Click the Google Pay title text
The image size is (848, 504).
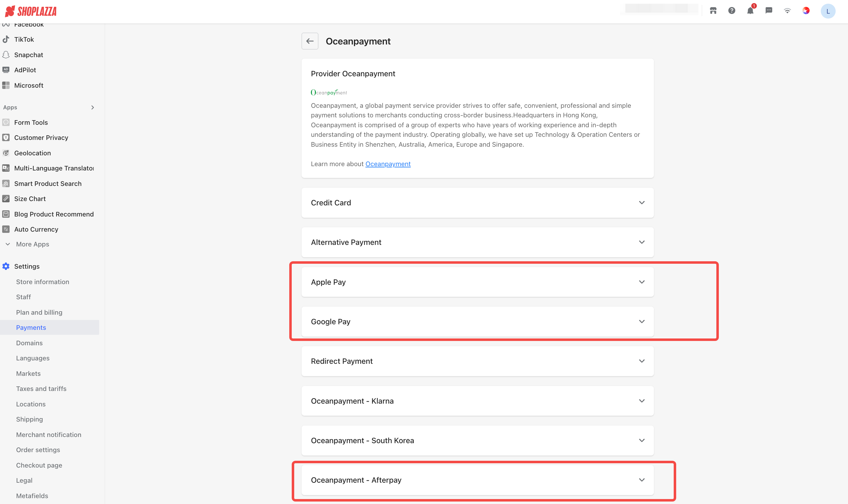330,321
